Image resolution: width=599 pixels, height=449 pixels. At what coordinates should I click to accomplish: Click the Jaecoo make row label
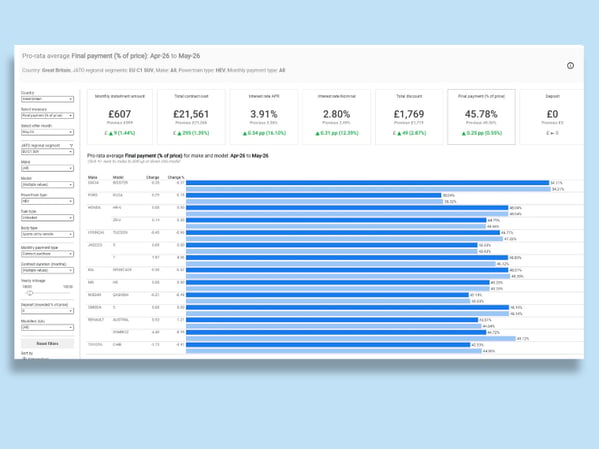pos(95,245)
